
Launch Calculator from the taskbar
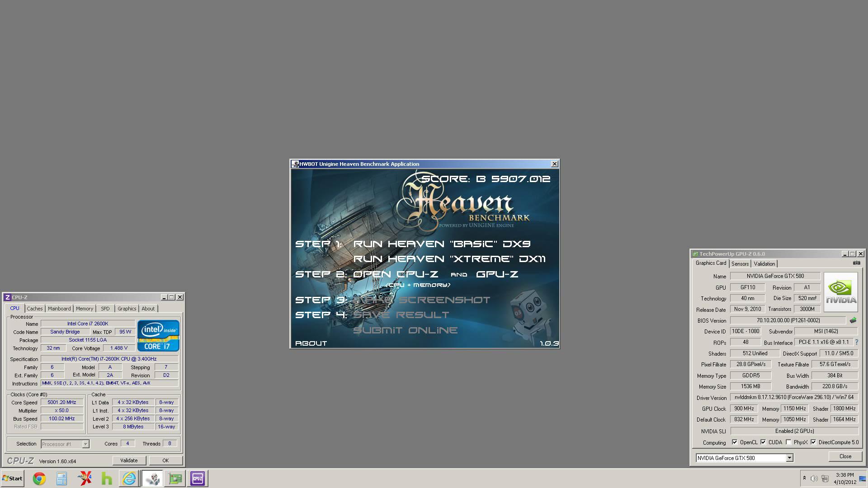click(61, 479)
